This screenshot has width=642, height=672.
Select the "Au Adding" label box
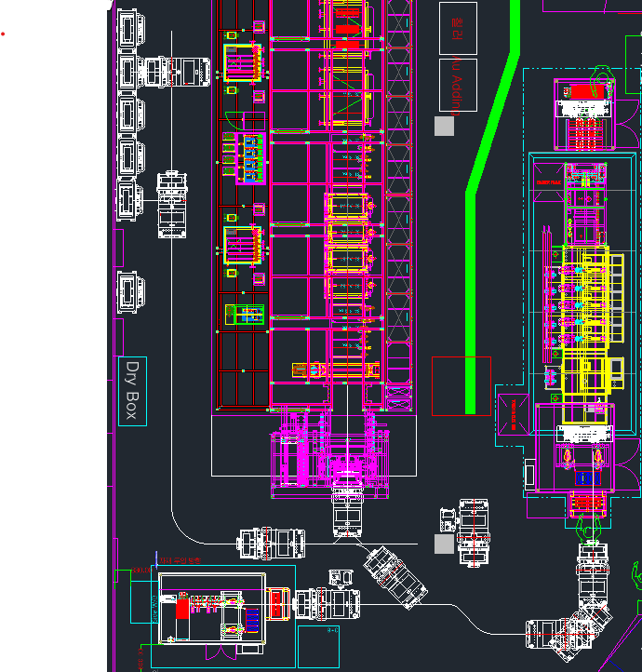457,85
